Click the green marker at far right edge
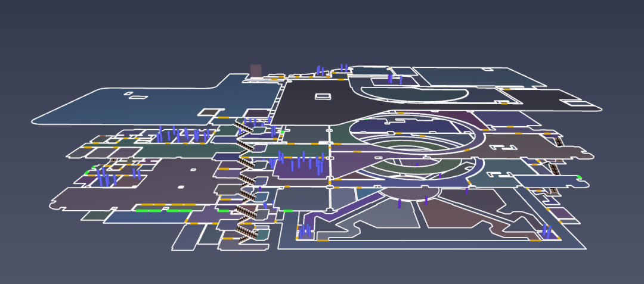 point(578,176)
